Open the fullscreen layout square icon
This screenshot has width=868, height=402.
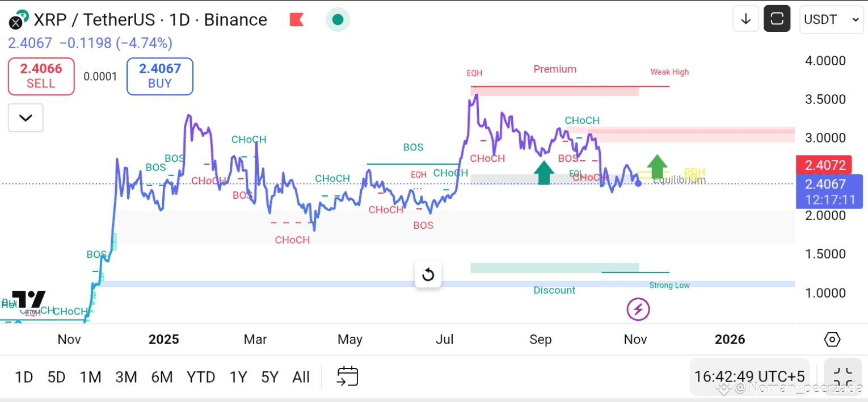pos(777,19)
